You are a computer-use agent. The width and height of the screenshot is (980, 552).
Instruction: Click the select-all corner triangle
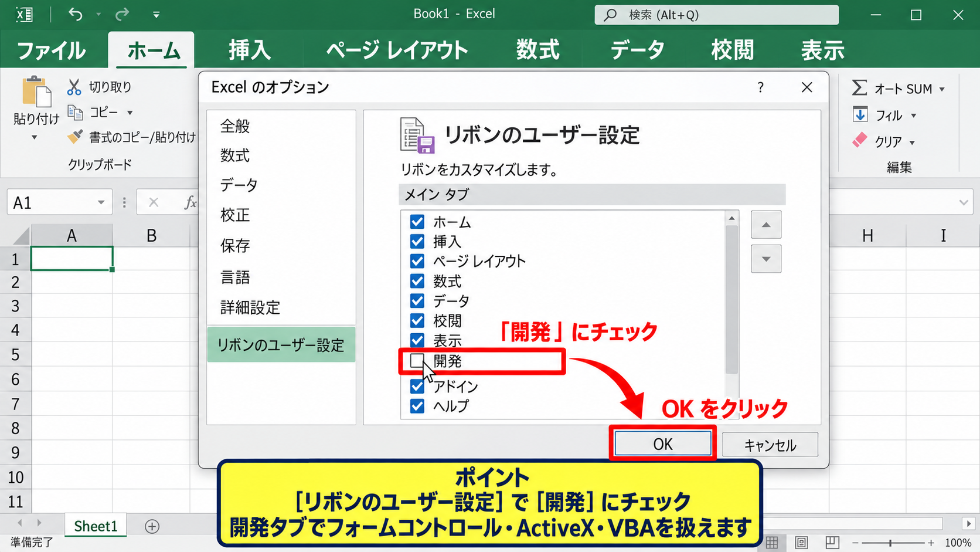[21, 236]
